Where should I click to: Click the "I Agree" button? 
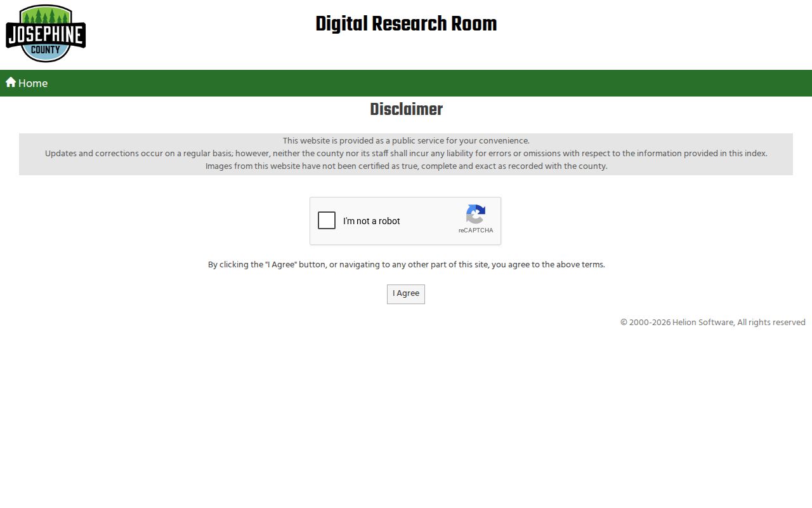[x=406, y=294]
